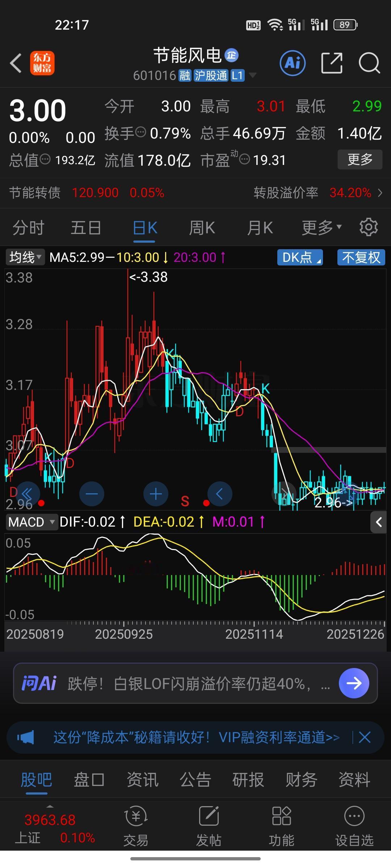Tap the 融 margin tag
The image size is (391, 868).
185,76
